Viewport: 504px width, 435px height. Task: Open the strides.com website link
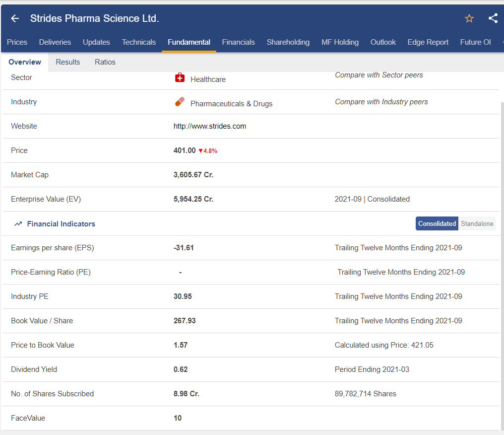pyautogui.click(x=210, y=126)
